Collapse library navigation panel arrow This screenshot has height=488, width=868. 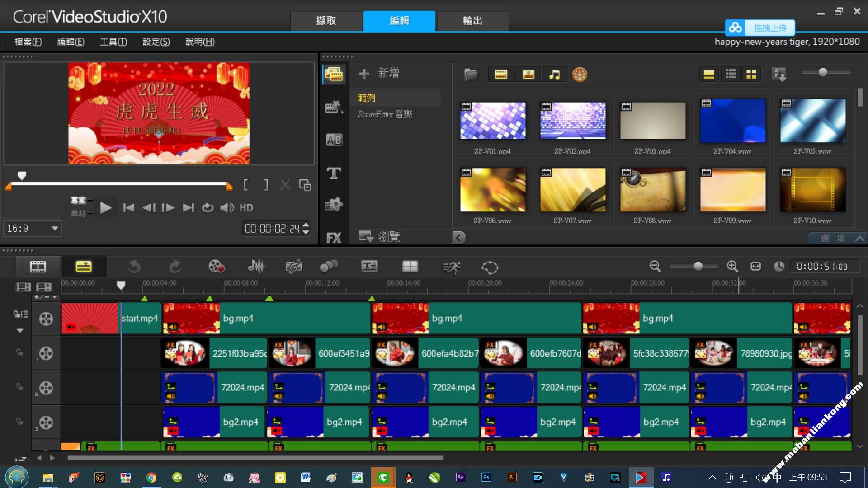[x=459, y=237]
